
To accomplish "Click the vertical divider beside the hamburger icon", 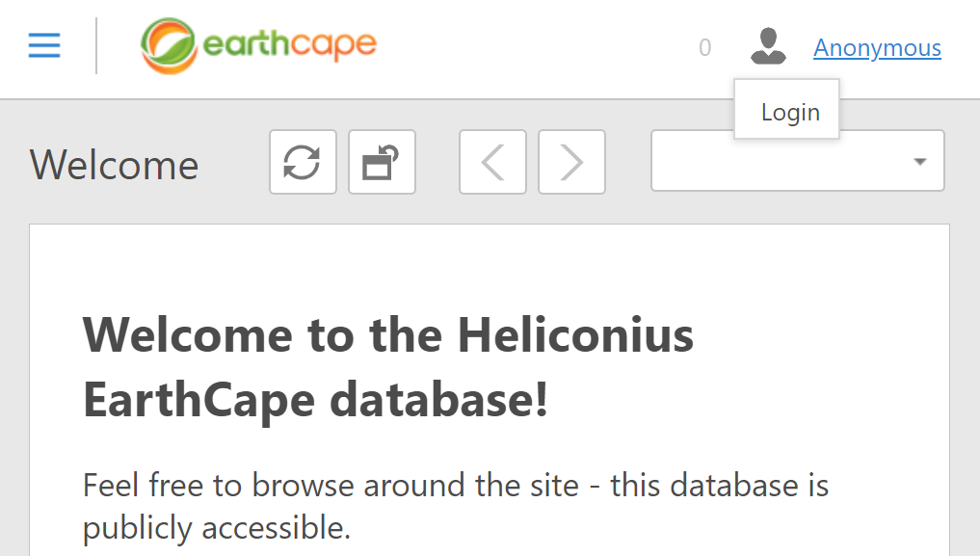I will click(x=96, y=45).
